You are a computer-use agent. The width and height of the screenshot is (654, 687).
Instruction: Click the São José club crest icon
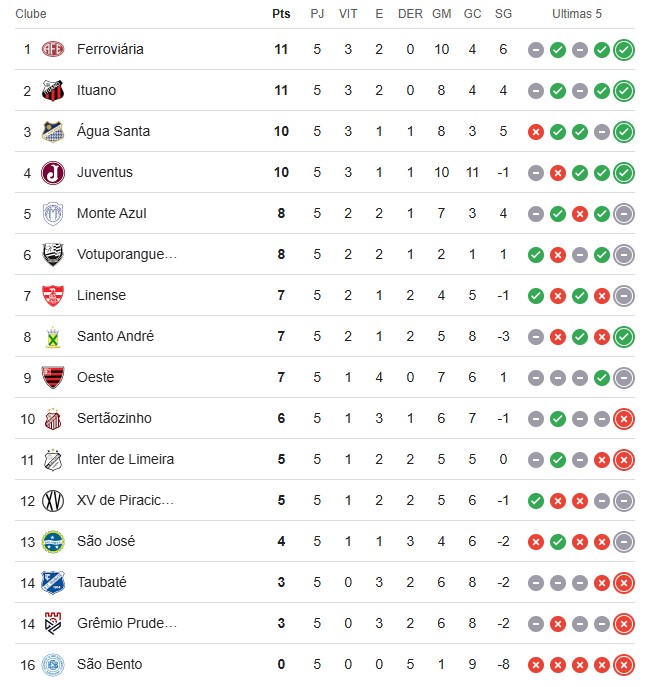point(53,541)
